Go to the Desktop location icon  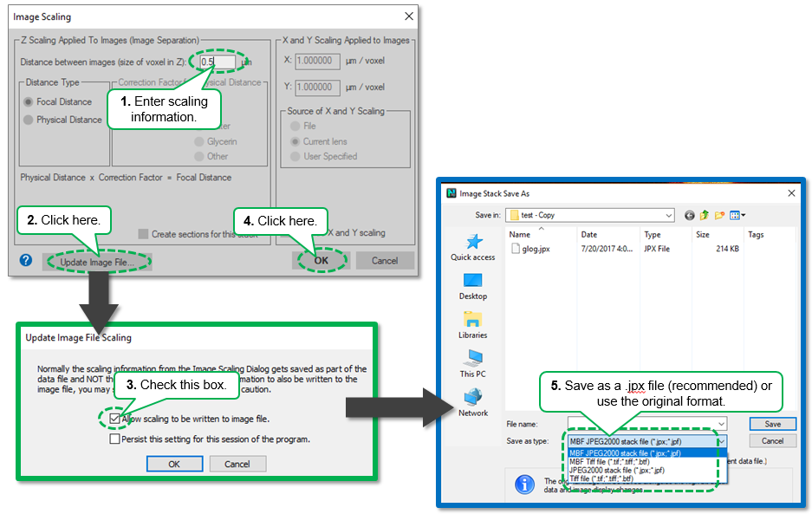click(x=473, y=284)
